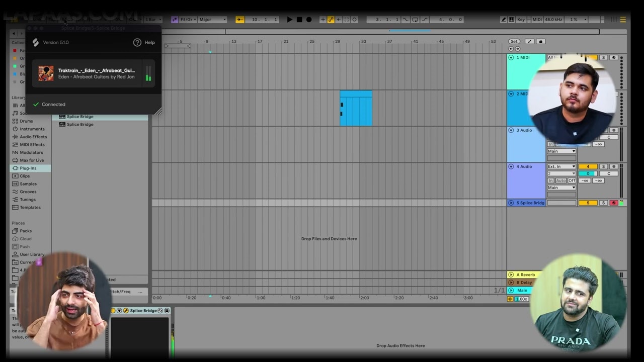Toggle the Automation Arm link icon
This screenshot has width=644, height=362.
coord(331,20)
